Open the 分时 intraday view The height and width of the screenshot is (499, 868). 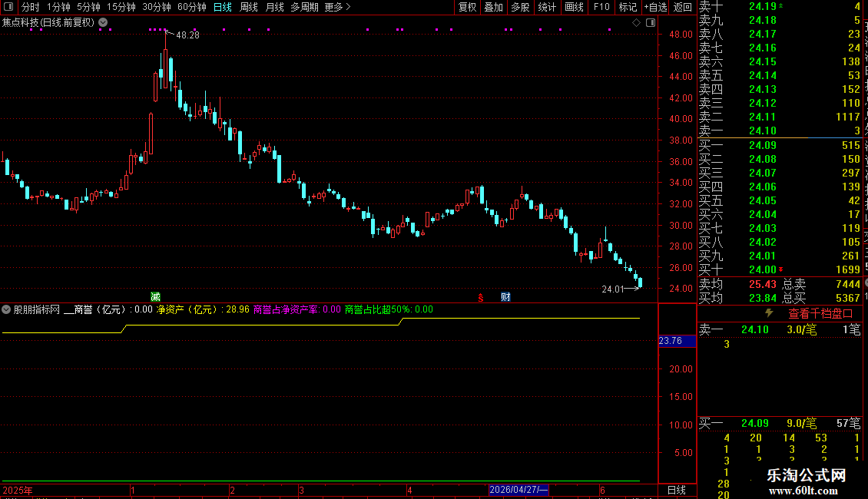point(30,7)
